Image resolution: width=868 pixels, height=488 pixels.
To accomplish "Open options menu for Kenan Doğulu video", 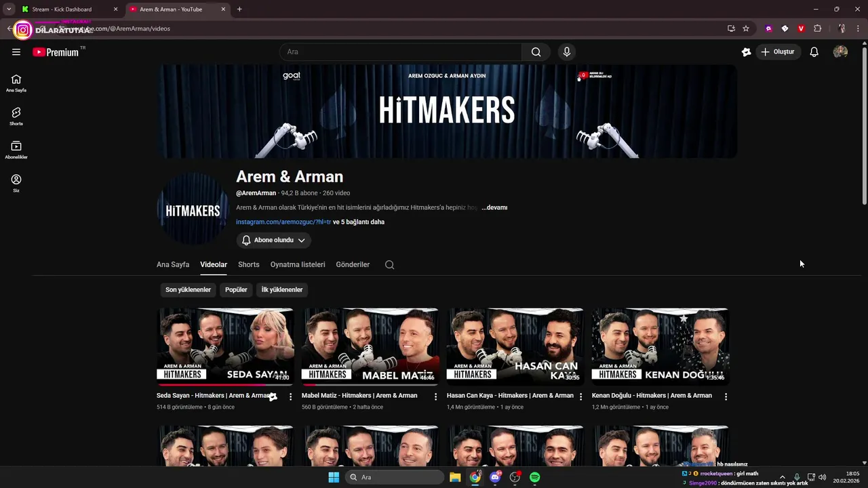I will coord(726,396).
